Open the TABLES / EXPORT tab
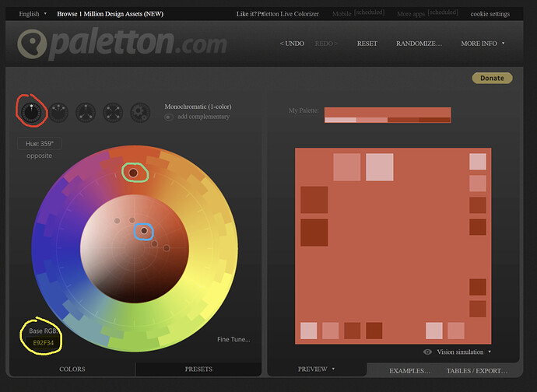Viewport: 537px width, 392px height. pyautogui.click(x=477, y=371)
